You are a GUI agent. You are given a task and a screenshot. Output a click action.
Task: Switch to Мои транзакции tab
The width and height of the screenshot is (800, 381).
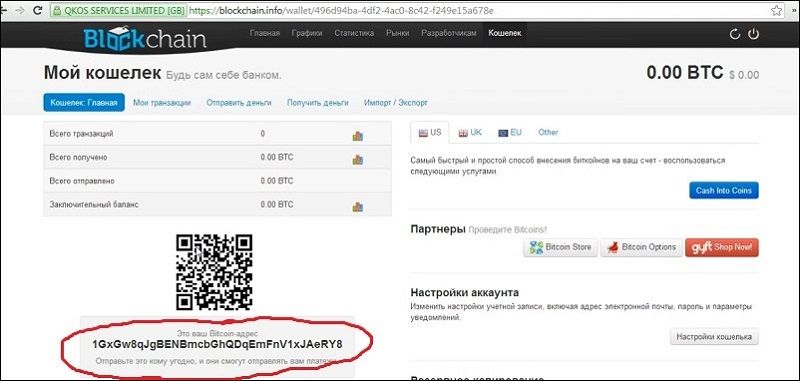(162, 103)
